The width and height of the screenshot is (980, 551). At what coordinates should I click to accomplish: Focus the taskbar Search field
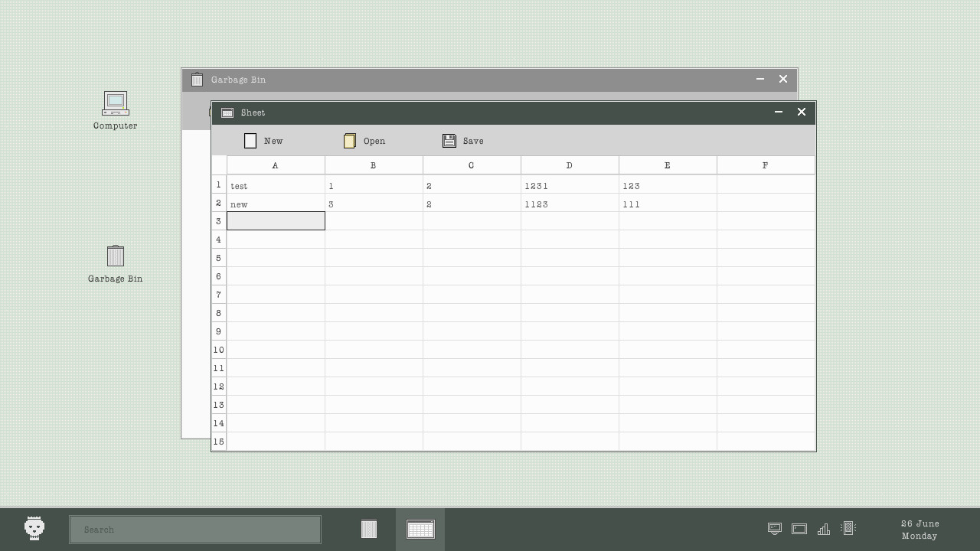tap(195, 530)
